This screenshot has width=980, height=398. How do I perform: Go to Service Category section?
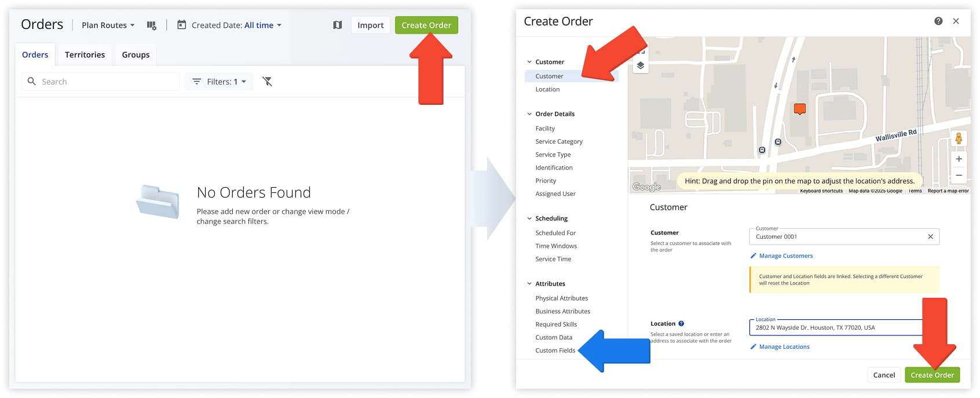(559, 141)
